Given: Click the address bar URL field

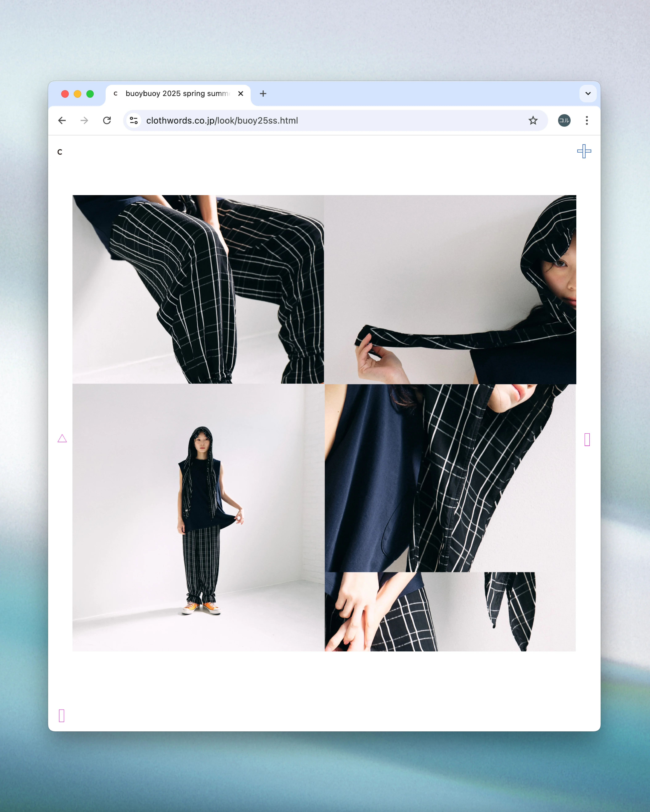Looking at the screenshot, I should click(335, 121).
